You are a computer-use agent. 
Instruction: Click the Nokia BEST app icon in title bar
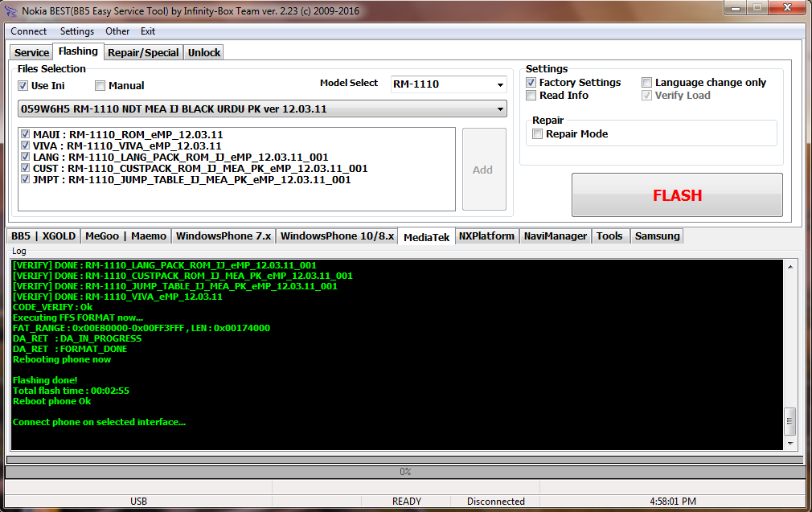(x=10, y=11)
